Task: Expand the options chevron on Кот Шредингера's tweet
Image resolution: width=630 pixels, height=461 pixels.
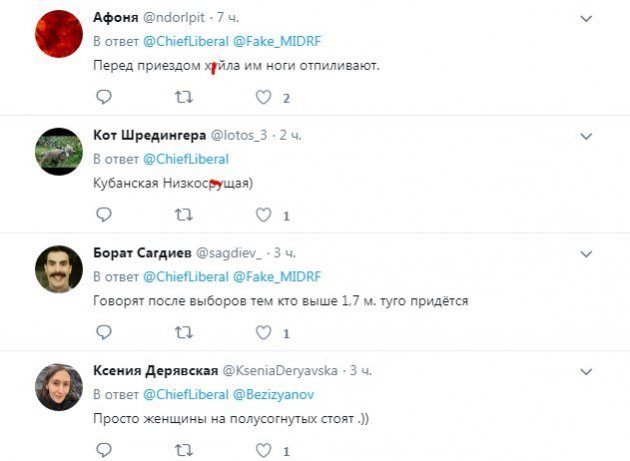Action: (586, 136)
